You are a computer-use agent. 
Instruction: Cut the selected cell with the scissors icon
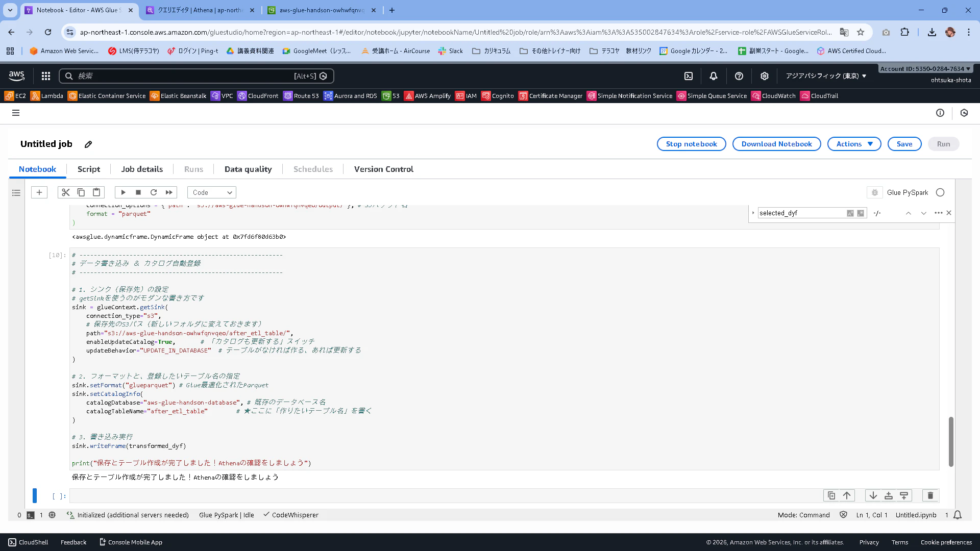pos(65,192)
